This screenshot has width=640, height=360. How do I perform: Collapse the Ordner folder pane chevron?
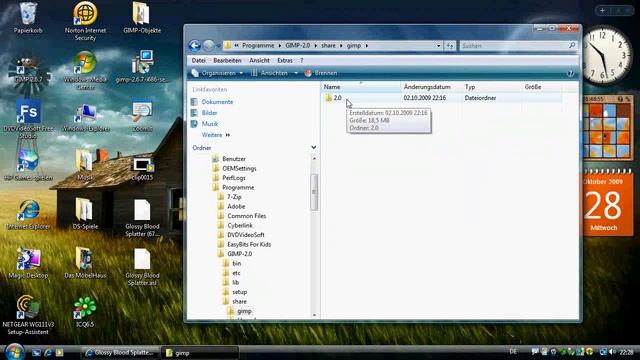point(313,147)
